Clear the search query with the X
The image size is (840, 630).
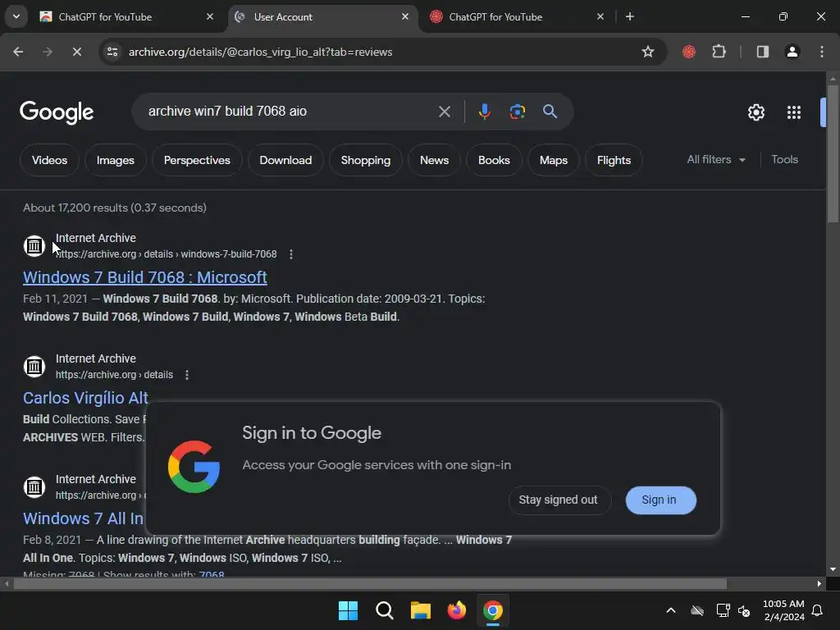click(444, 112)
